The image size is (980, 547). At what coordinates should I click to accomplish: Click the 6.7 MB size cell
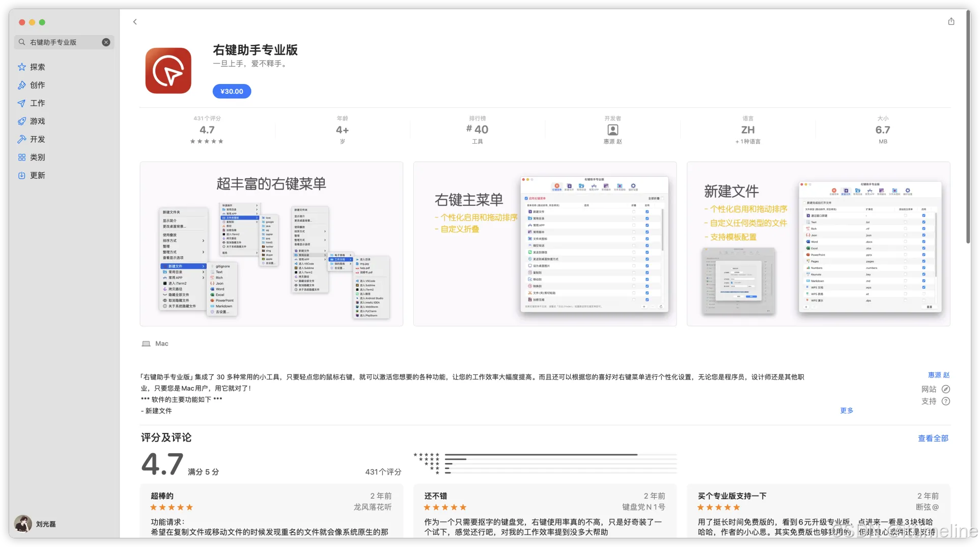pyautogui.click(x=883, y=130)
